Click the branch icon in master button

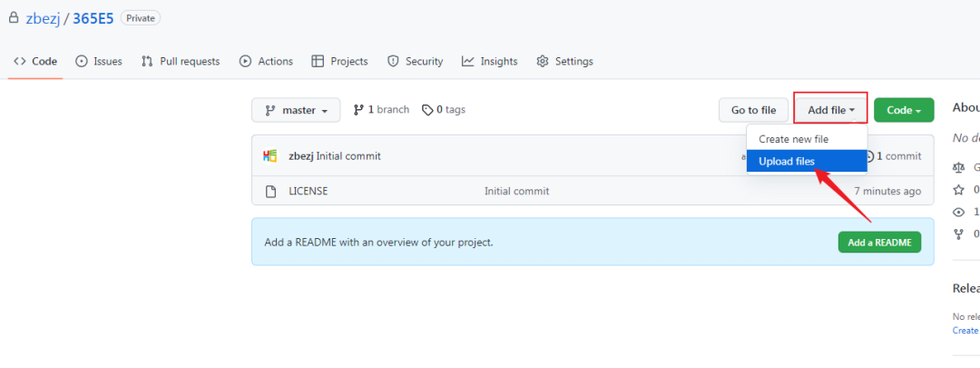click(270, 110)
